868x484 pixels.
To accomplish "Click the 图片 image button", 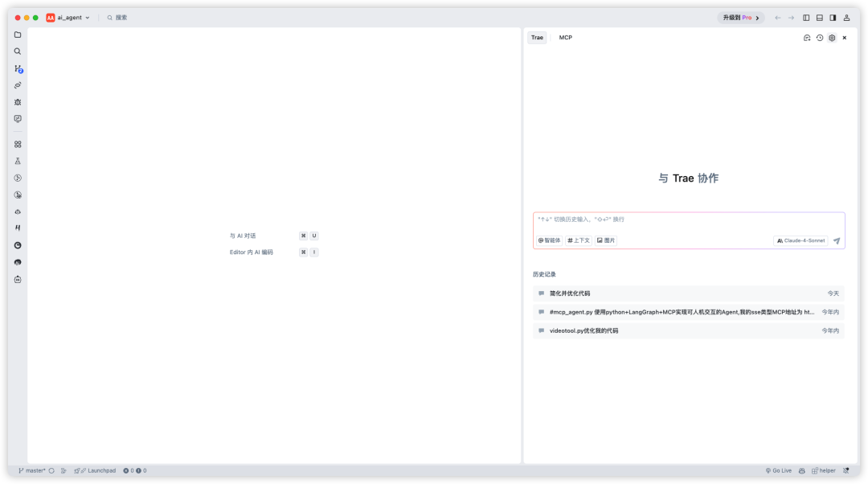I will (606, 241).
